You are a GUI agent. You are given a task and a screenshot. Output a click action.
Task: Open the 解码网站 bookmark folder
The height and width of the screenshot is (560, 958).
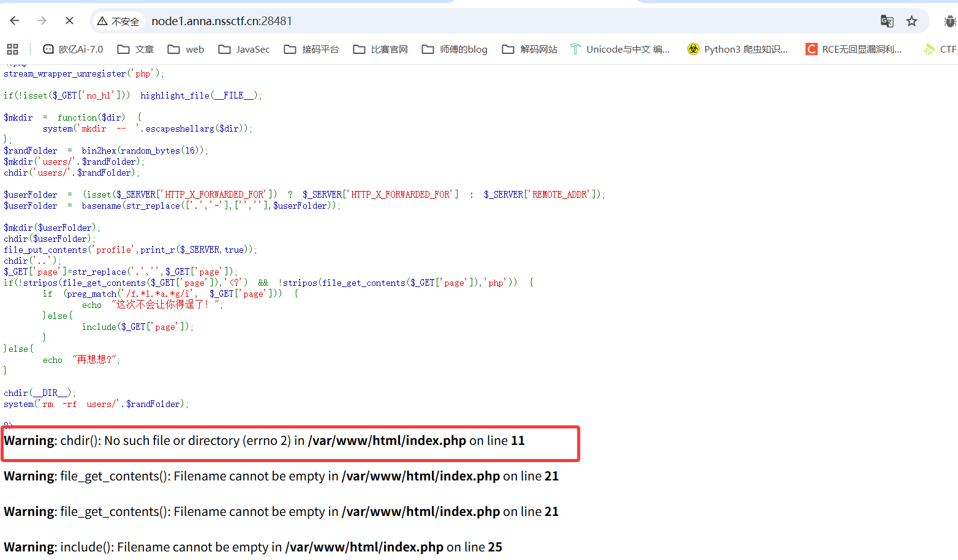[x=529, y=49]
